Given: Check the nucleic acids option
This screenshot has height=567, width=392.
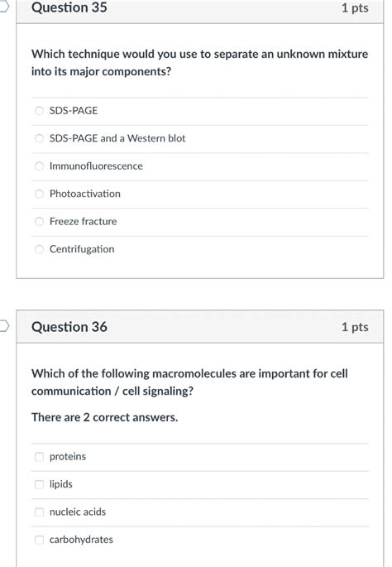Looking at the screenshot, I should pyautogui.click(x=39, y=512).
